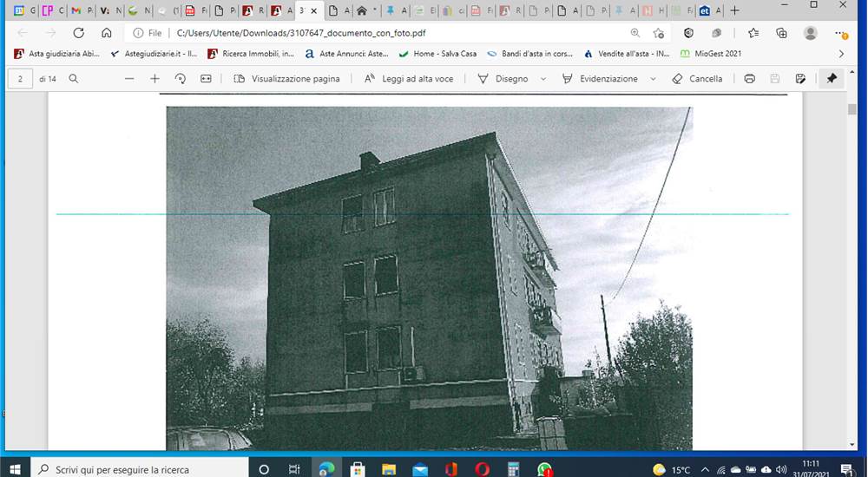Go to browser home page
Screen dimensions: 868x477
click(x=106, y=33)
